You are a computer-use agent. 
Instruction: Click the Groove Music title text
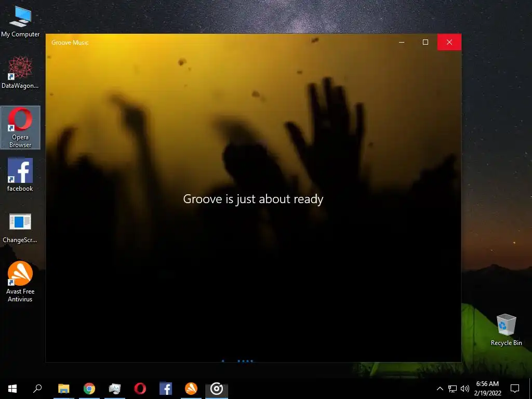point(70,43)
